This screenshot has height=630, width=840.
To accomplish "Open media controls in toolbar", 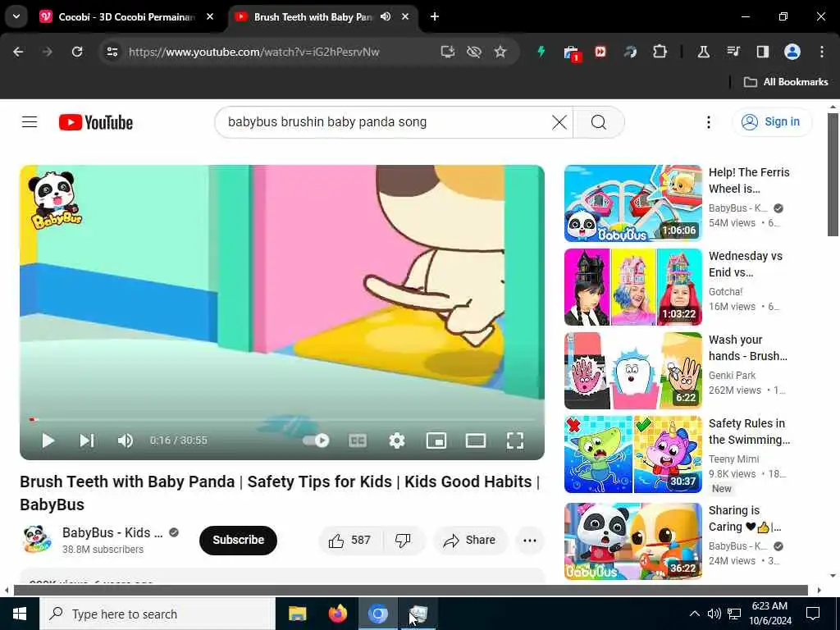I will point(733,52).
